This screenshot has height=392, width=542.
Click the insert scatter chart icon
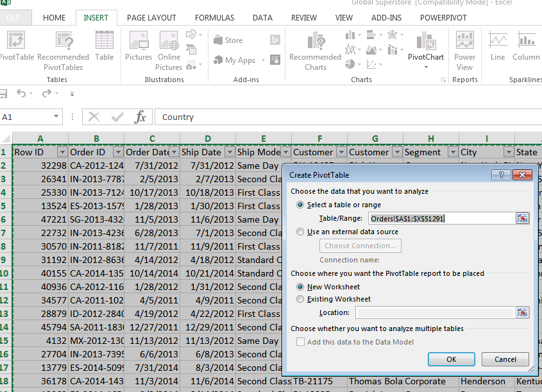371,64
